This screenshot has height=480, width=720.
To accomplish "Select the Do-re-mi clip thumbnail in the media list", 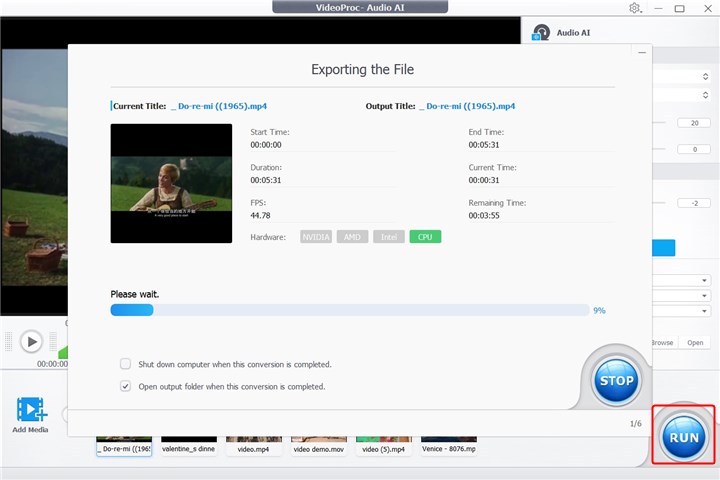I will [x=124, y=446].
